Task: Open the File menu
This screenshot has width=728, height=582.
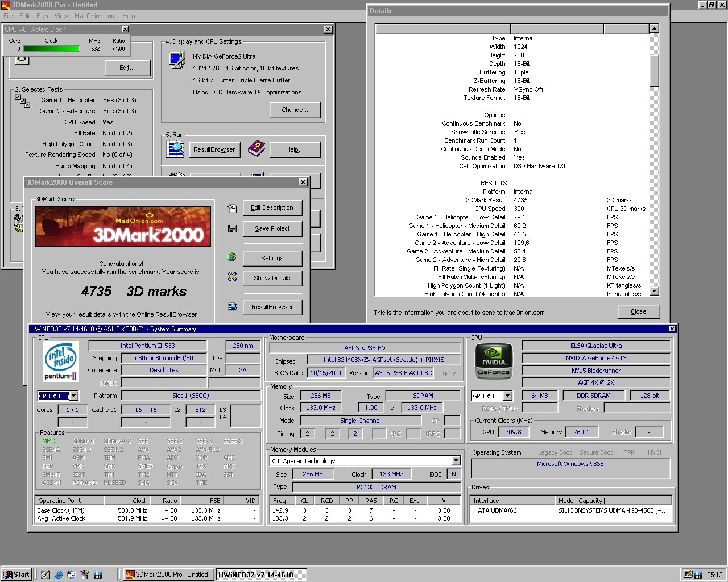Action: pos(8,16)
